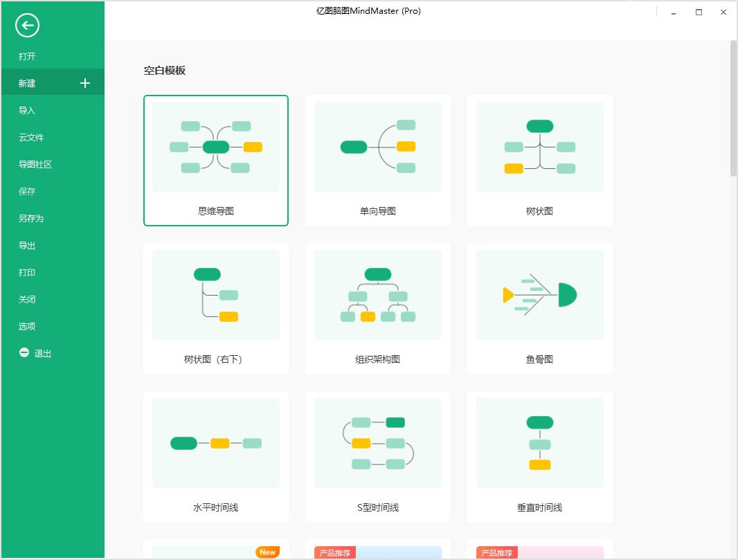Select the 水平时间线 horizontal timeline icon
This screenshot has height=560, width=738.
[x=216, y=443]
